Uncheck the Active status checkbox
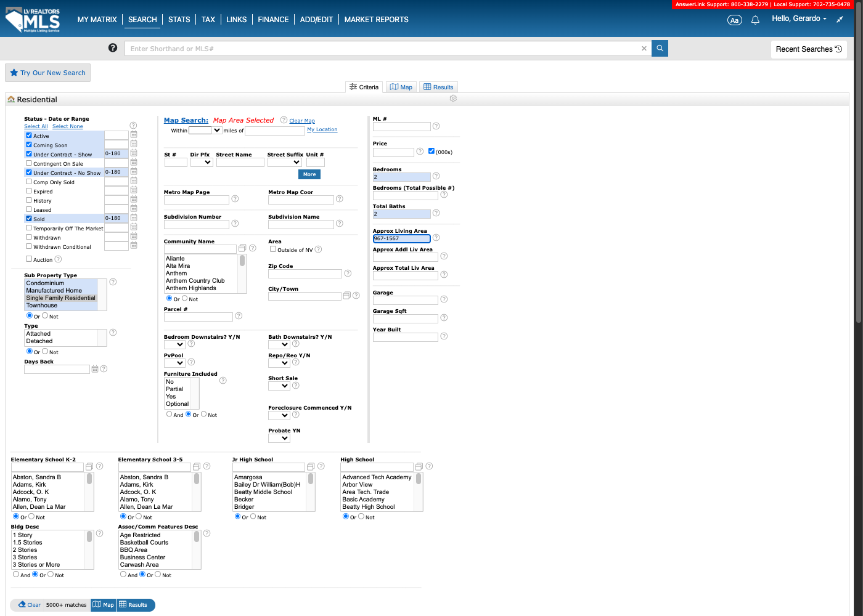863x616 pixels. (29, 135)
